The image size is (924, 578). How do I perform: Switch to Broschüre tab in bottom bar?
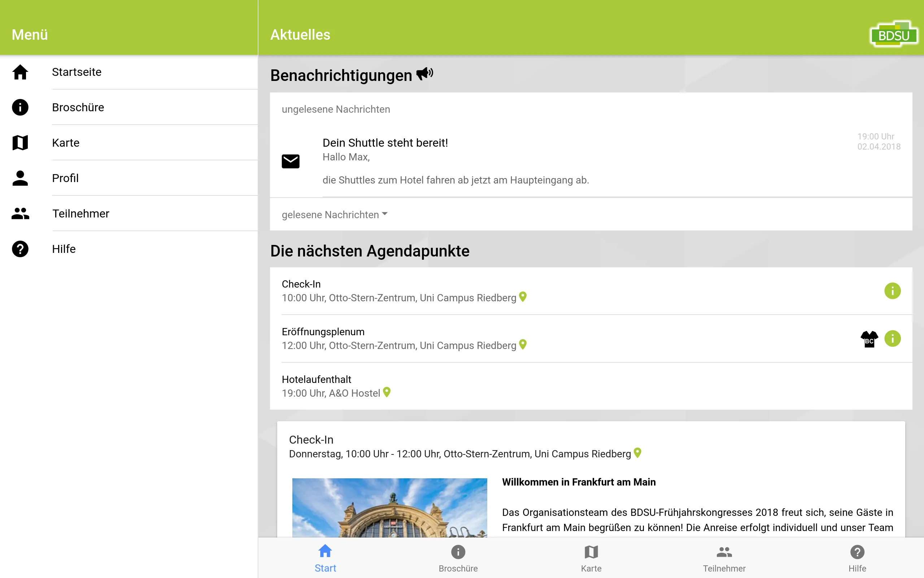point(458,558)
